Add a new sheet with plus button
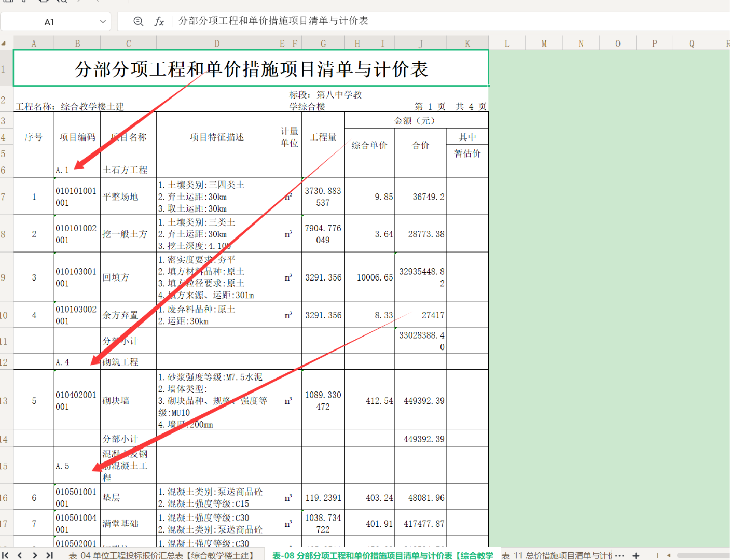Viewport: 730px width, 560px height. (x=636, y=555)
